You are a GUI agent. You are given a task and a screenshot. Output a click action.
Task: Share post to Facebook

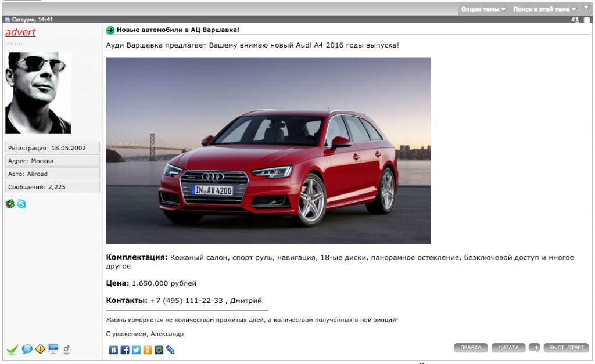[125, 350]
